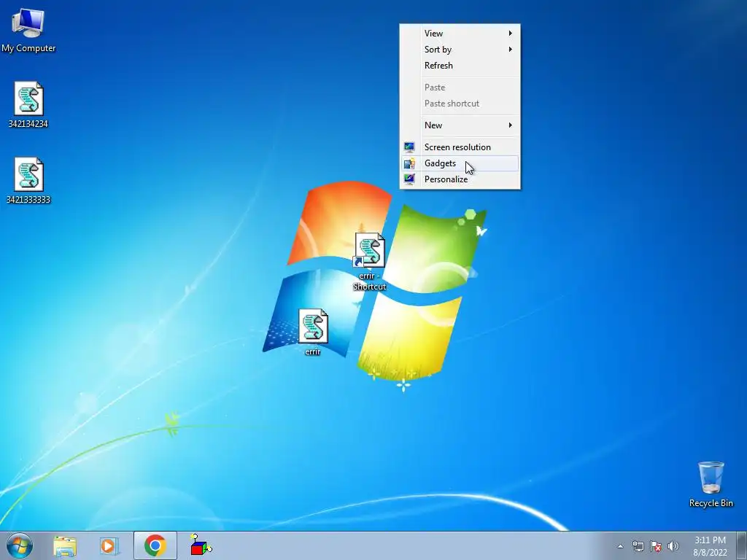Open the Action Center flag icon
The width and height of the screenshot is (747, 560).
[x=656, y=546]
